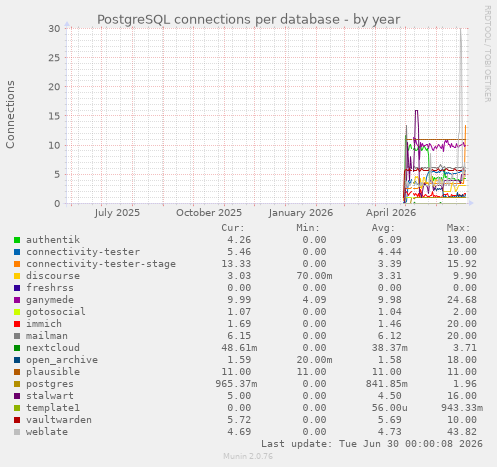Select the vaultwarden legend label
This screenshot has height=467, width=497.
(x=59, y=420)
